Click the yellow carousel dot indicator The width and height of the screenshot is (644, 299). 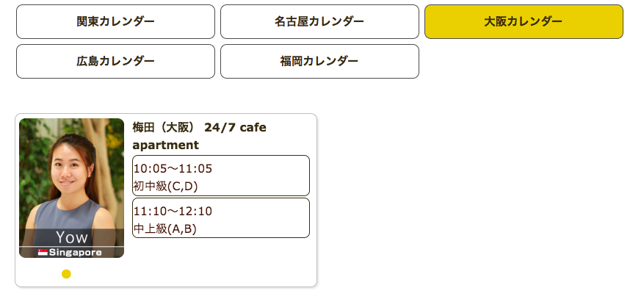pos(66,274)
